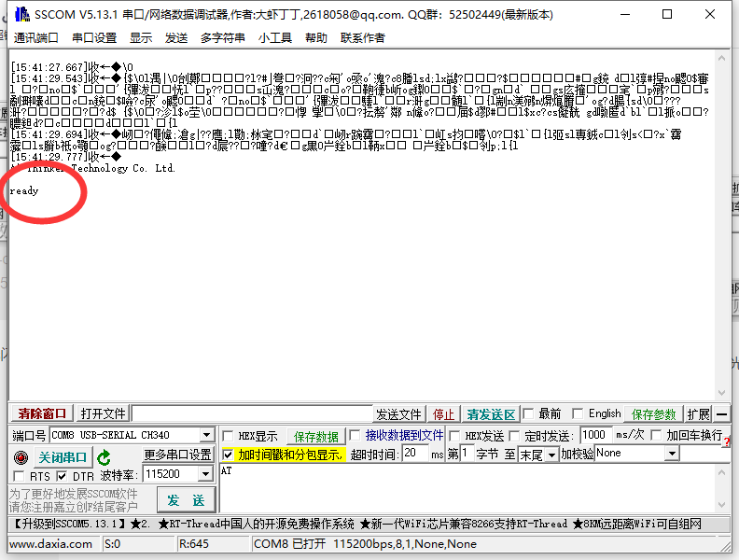Enable the HEX发送 checkbox
This screenshot has height=560, width=739.
pyautogui.click(x=454, y=436)
